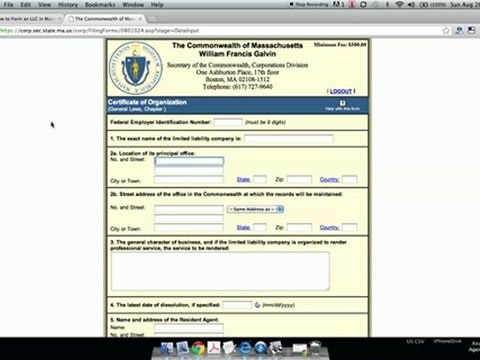Open the View menu
This screenshot has height=360, width=480.
coord(44,5)
